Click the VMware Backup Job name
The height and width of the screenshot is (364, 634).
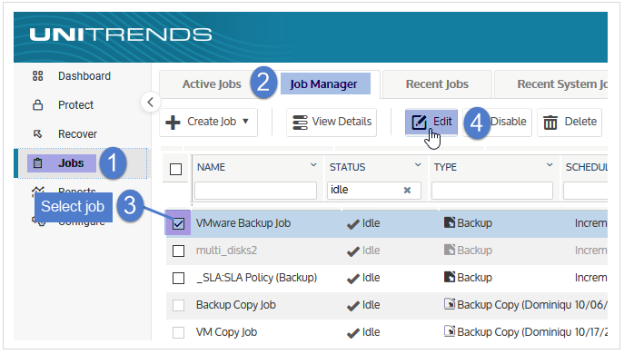click(243, 223)
